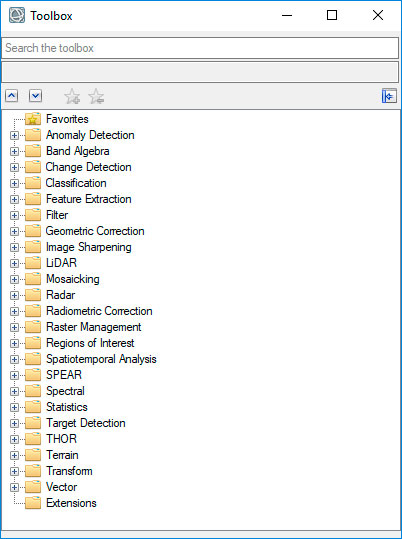402x539 pixels.
Task: Select the Feature Extraction label
Action: [x=89, y=199]
